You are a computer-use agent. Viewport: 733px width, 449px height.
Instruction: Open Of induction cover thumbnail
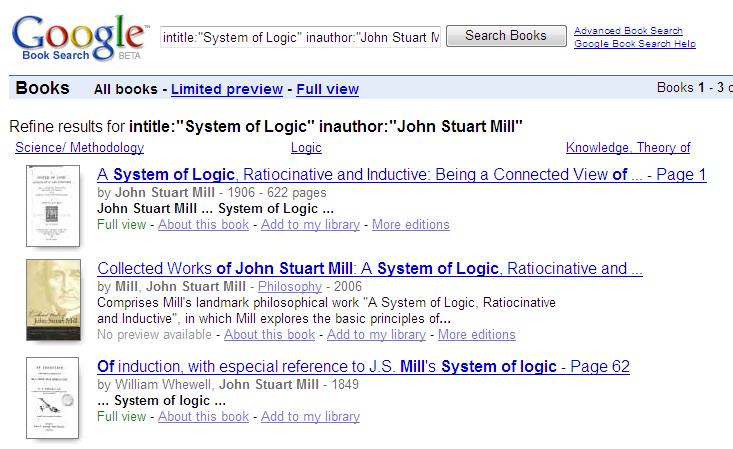click(52, 398)
